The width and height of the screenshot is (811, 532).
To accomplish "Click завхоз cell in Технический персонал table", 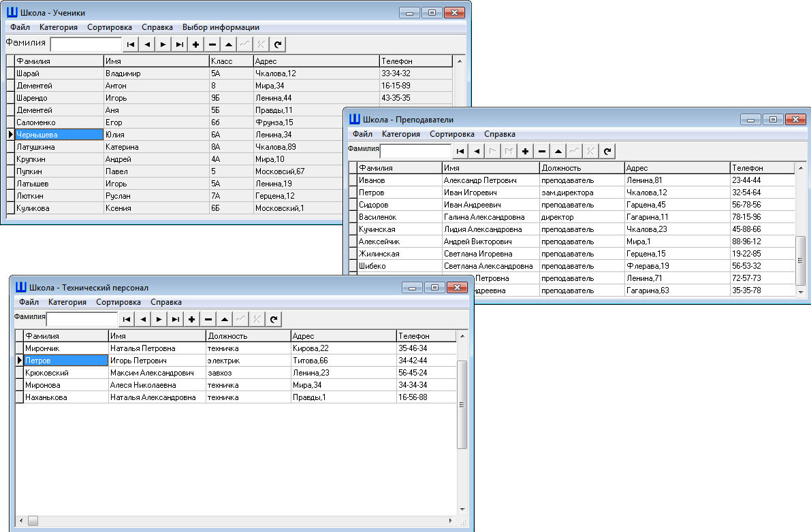I will (x=249, y=373).
